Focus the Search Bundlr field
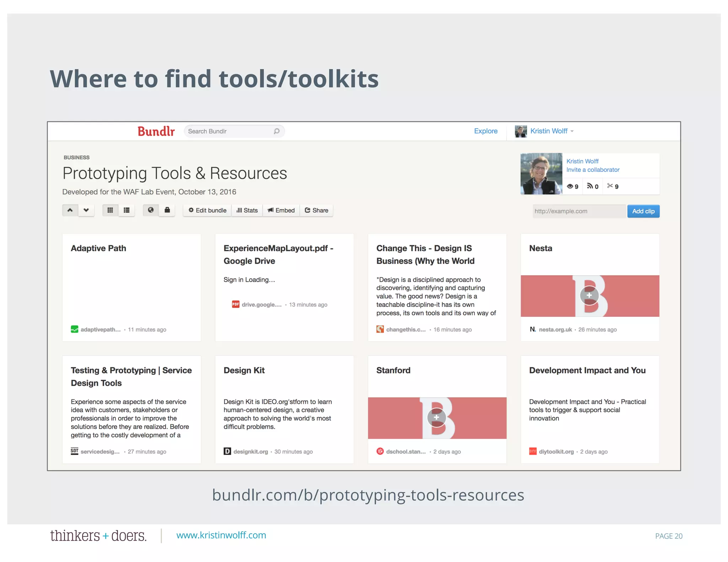Screen dimensions: 728x562 click(x=234, y=131)
